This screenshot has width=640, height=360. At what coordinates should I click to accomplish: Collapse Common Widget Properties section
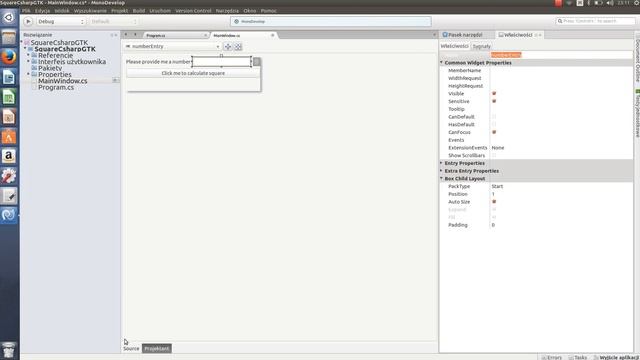point(441,62)
